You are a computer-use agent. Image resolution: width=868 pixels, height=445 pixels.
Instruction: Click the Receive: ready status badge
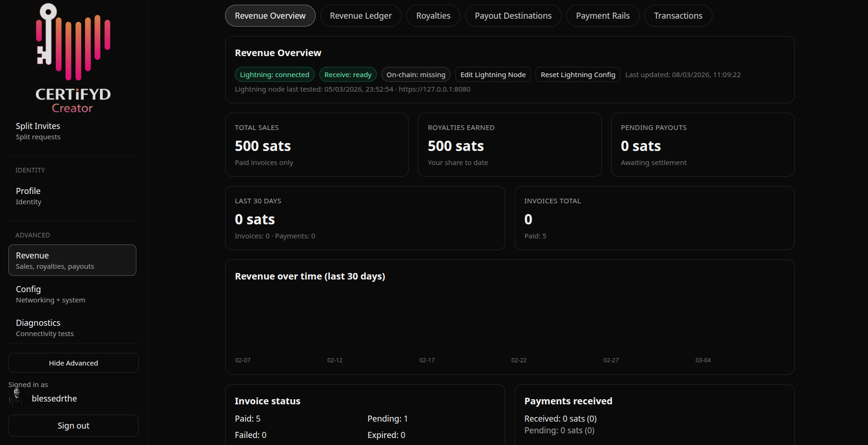click(x=348, y=74)
